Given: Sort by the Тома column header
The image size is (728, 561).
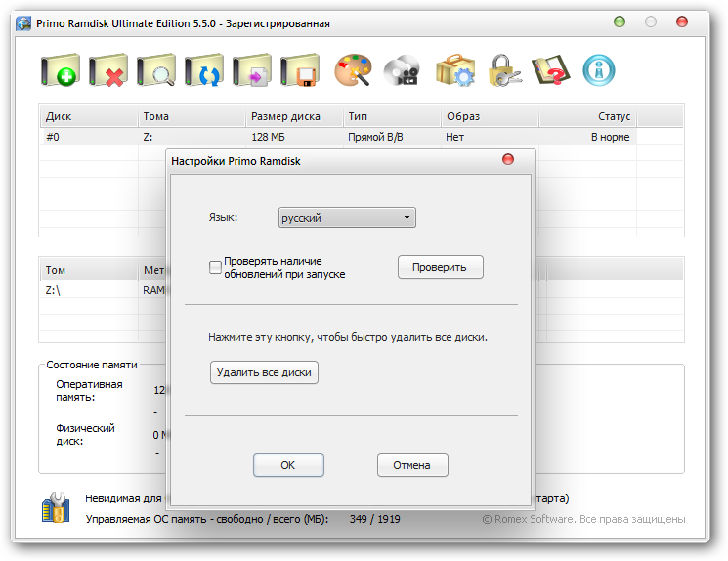Looking at the screenshot, I should (192, 116).
